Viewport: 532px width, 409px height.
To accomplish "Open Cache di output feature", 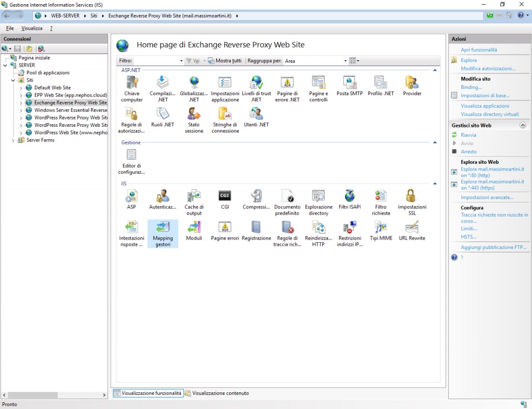I will click(194, 202).
